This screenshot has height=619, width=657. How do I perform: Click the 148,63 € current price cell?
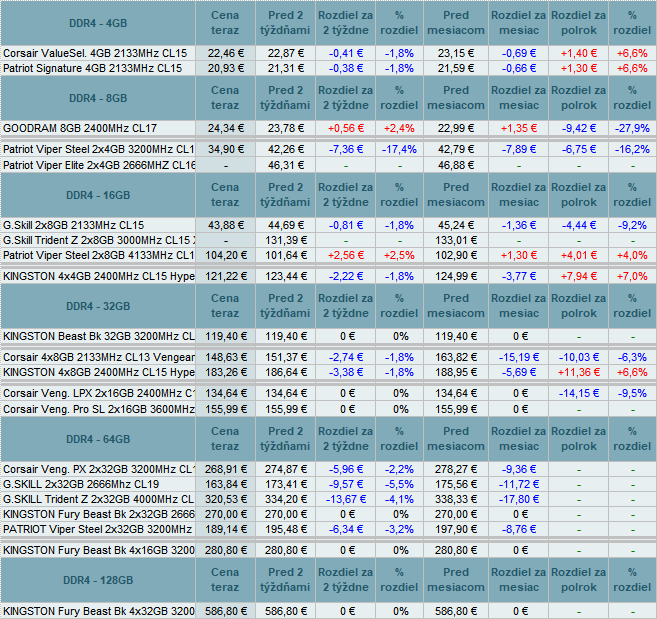pos(225,357)
